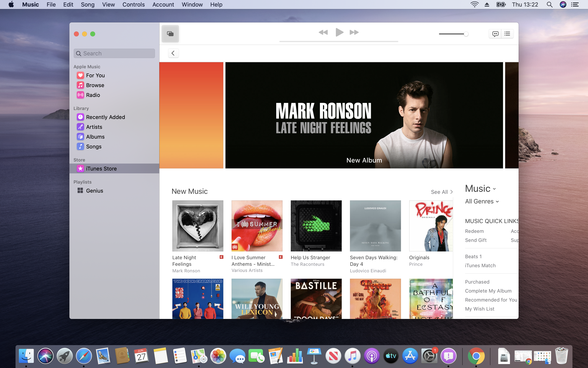Adjust the volume slider knob
The width and height of the screenshot is (588, 368).
point(466,34)
